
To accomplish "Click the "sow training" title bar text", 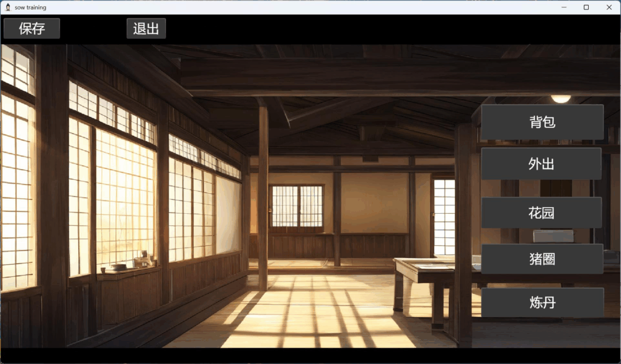I will click(30, 7).
